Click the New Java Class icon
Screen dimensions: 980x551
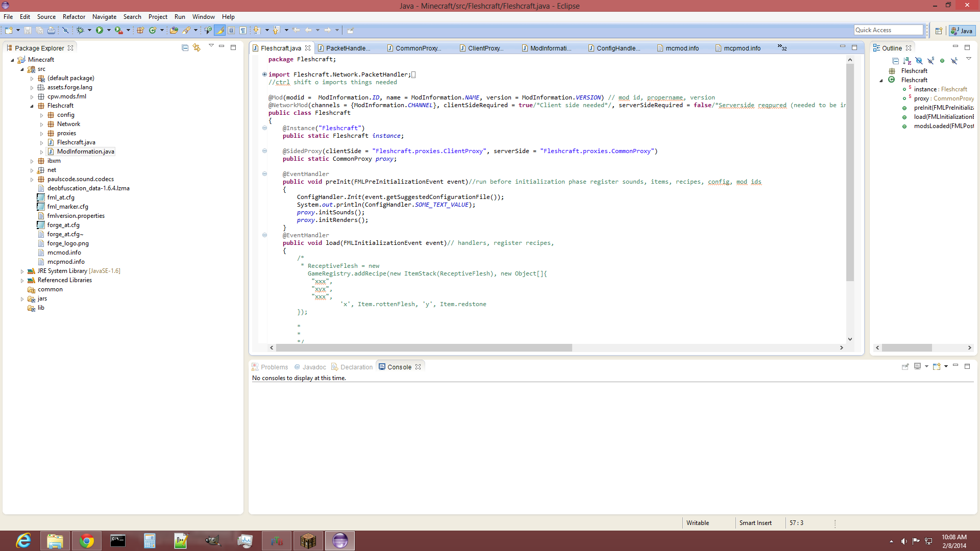[x=152, y=31]
